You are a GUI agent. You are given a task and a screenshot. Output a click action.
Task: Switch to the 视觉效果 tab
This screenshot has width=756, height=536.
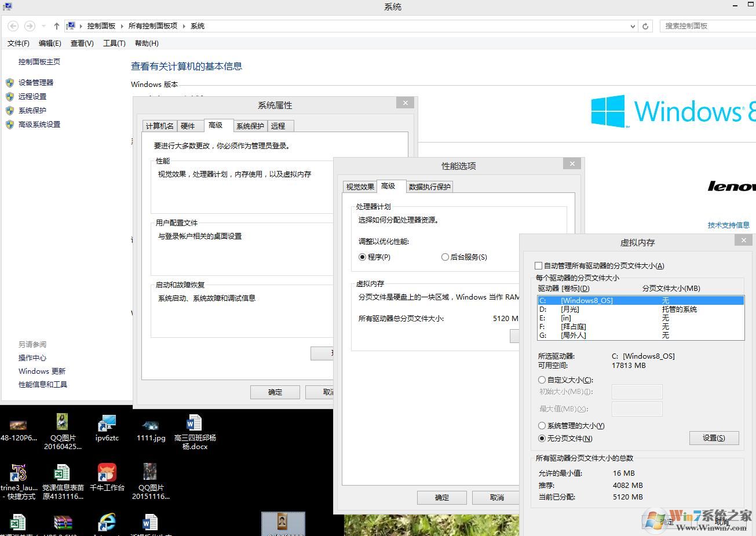point(360,187)
